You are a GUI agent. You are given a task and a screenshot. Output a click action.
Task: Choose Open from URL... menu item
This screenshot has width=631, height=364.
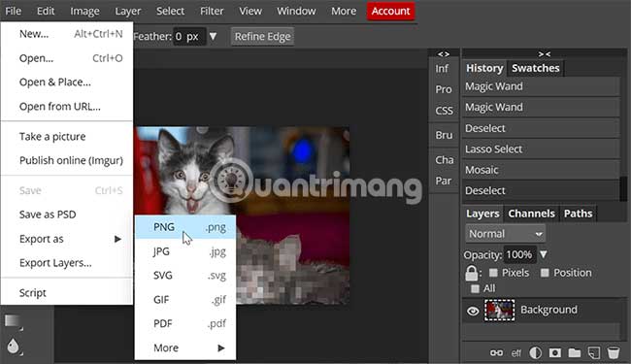point(67,107)
